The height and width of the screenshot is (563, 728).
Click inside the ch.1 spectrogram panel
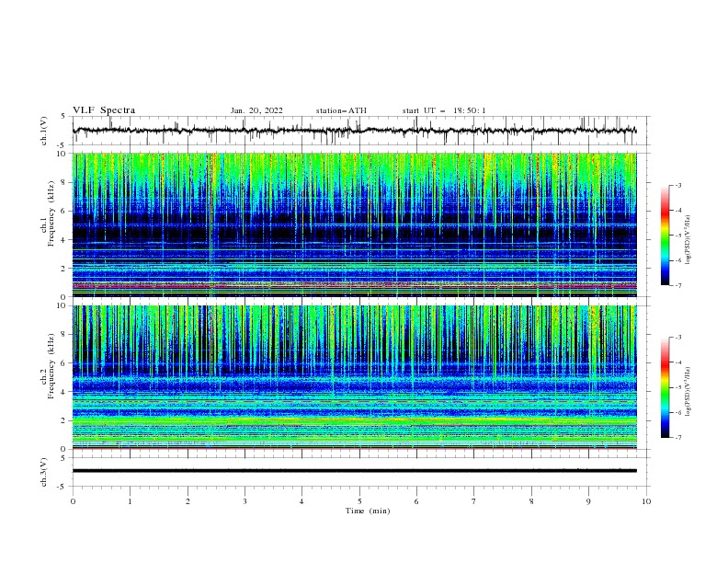354,224
